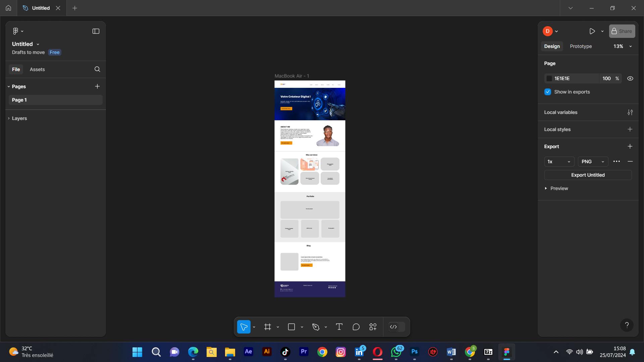
Task: Show hidden system tray icons
Action: tap(556, 352)
